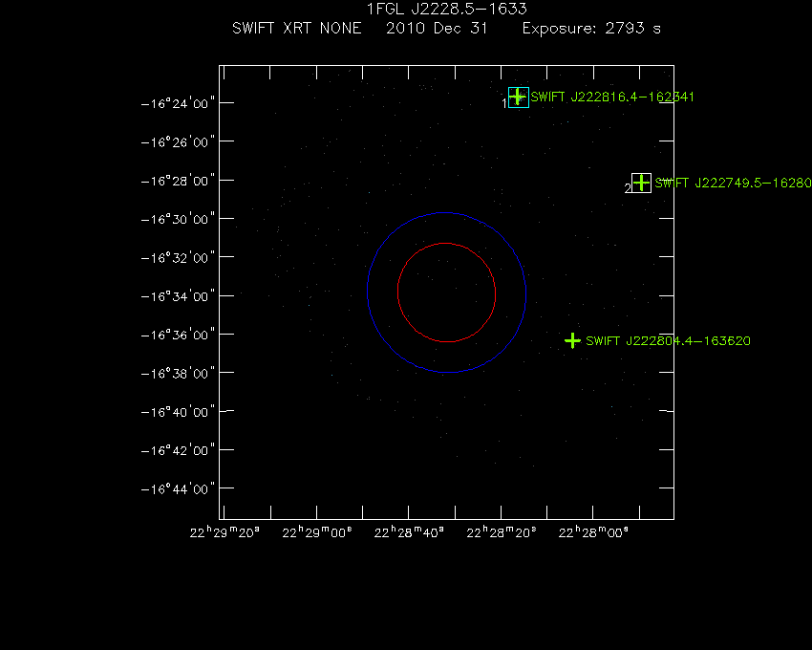Click the -16°40'00" declination label
This screenshot has height=650, width=812.
click(178, 412)
